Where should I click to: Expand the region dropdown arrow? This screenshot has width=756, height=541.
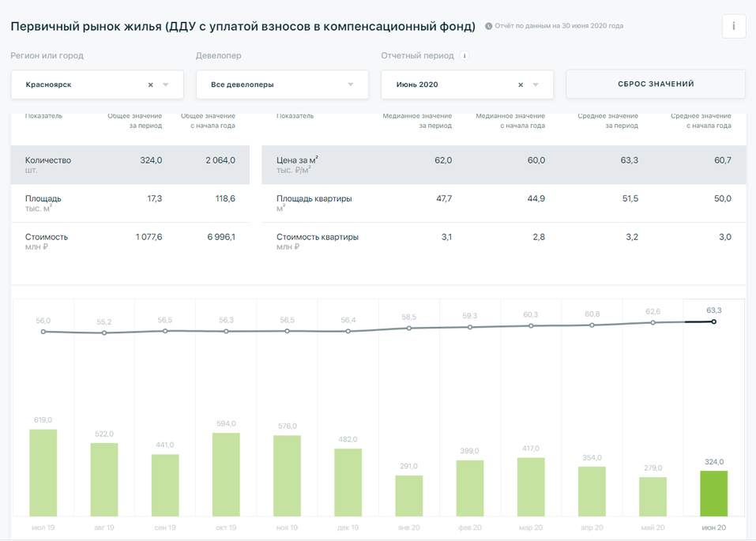pyautogui.click(x=166, y=85)
